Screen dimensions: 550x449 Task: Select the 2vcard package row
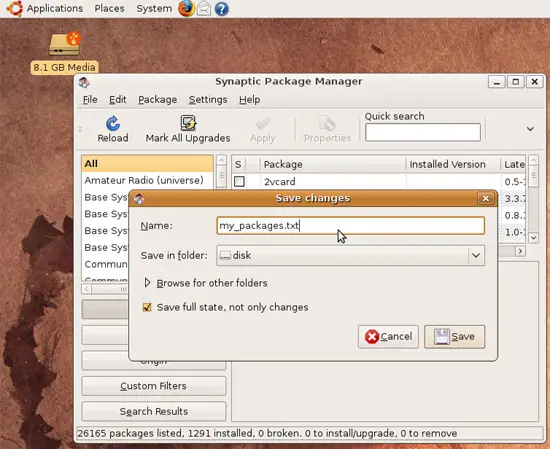[x=378, y=181]
